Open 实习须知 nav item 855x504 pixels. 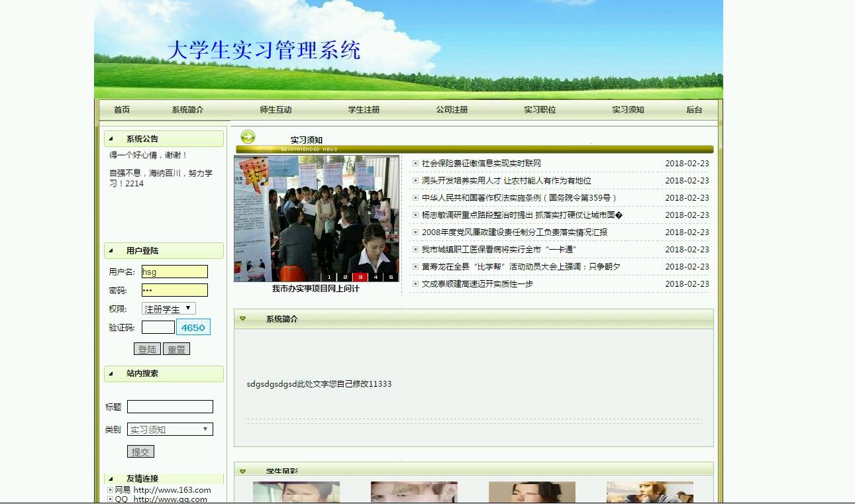click(628, 110)
